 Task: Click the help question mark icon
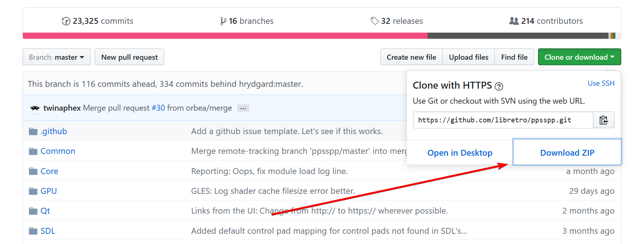tap(499, 86)
